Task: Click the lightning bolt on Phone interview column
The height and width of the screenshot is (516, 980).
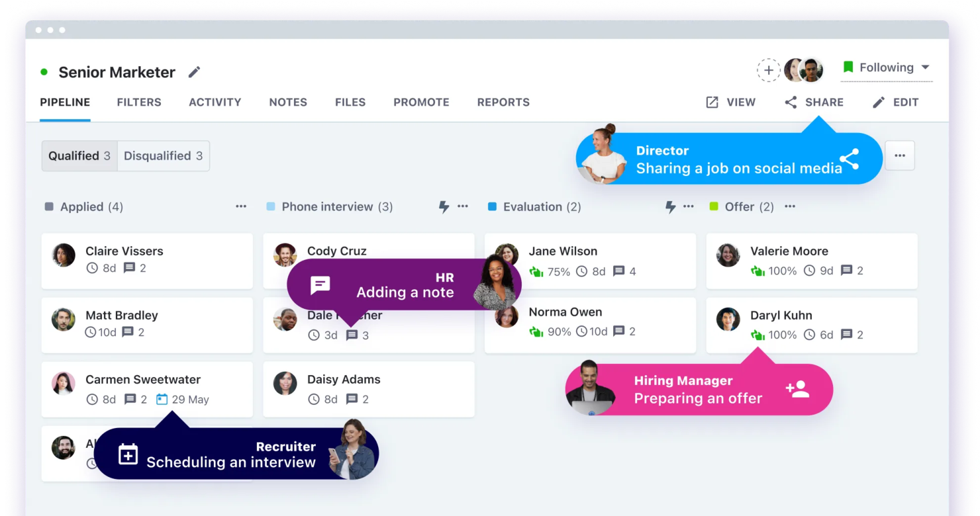Action: 442,206
